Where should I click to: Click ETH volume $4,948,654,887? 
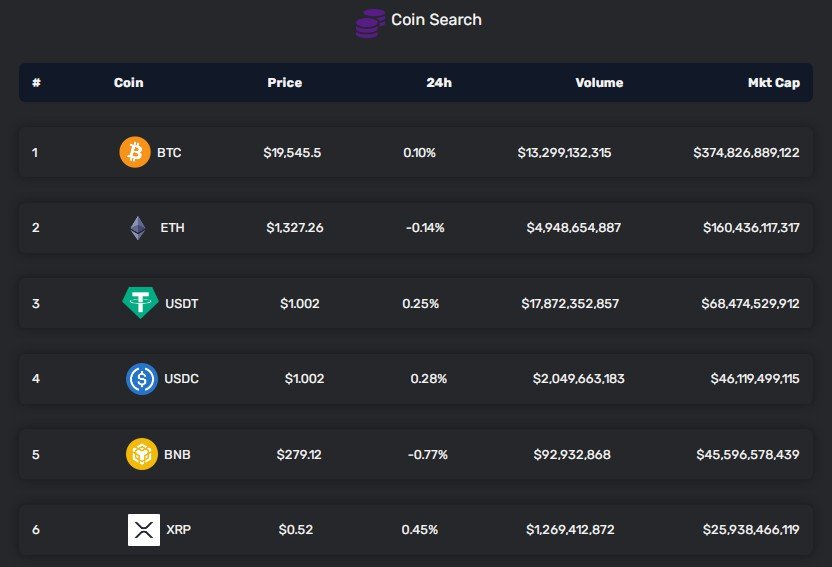pos(574,228)
